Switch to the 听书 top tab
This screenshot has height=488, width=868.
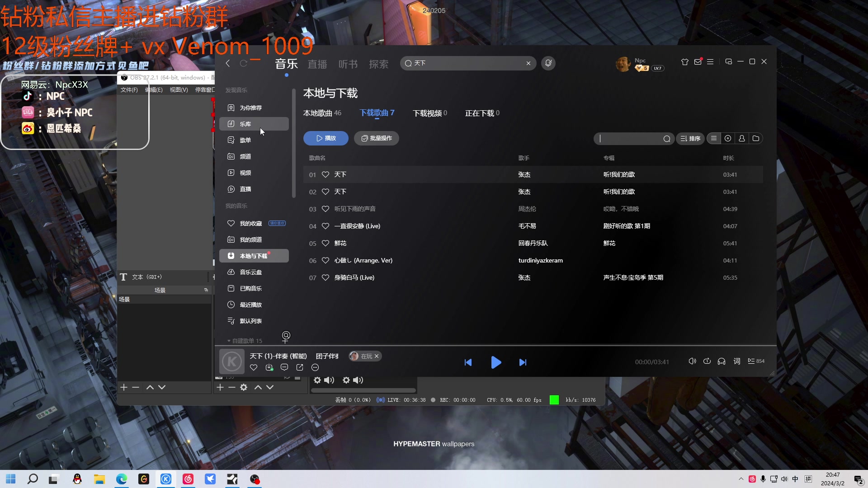[348, 64]
